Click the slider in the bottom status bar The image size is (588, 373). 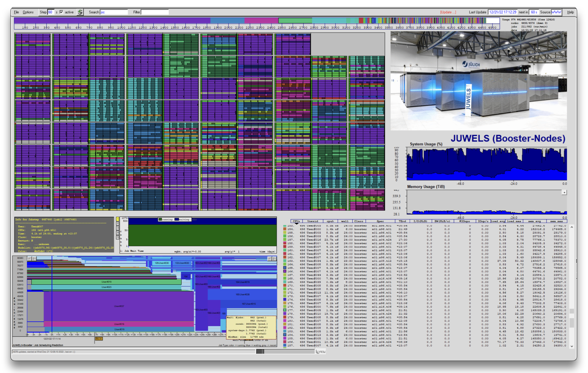(260, 352)
